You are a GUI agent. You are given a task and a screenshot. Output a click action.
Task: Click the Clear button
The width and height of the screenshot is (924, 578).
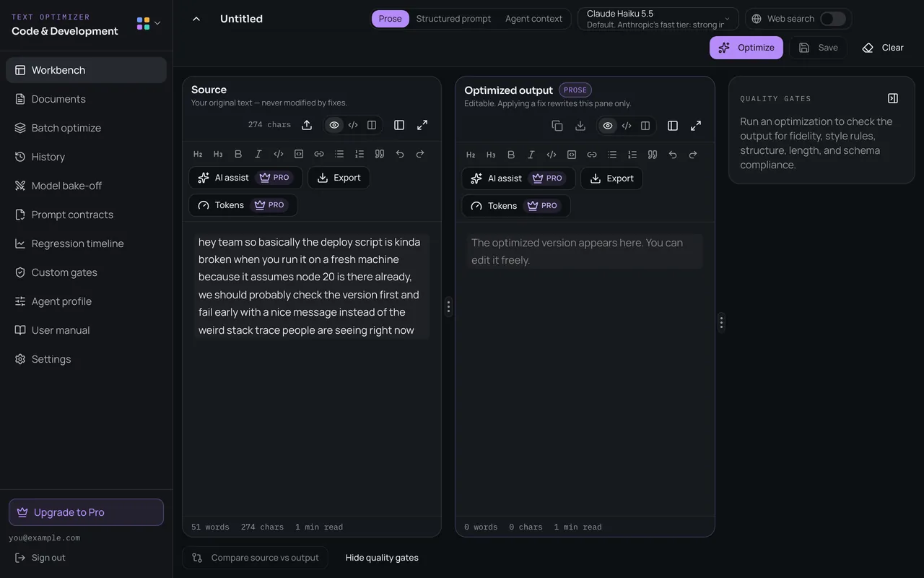pos(883,48)
